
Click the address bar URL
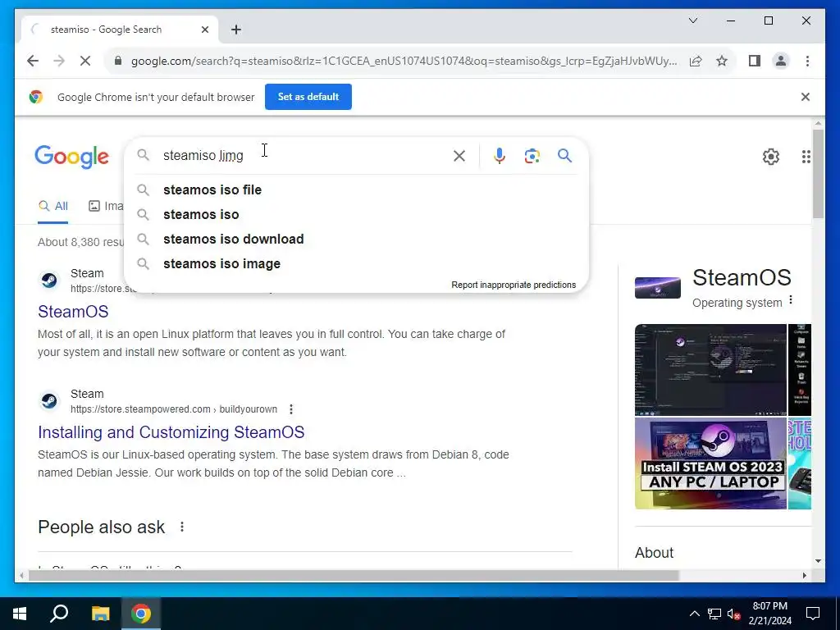[x=404, y=61]
